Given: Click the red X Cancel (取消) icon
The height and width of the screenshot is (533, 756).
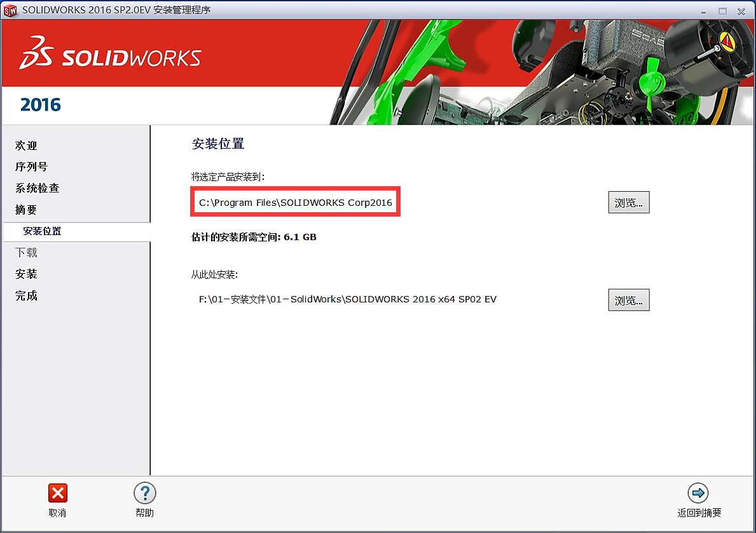Looking at the screenshot, I should tap(58, 494).
